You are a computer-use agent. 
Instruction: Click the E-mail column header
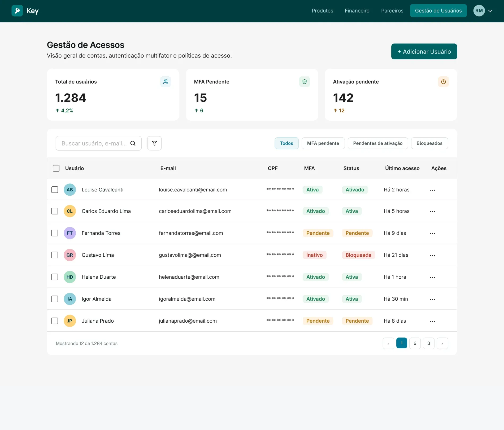(x=168, y=168)
